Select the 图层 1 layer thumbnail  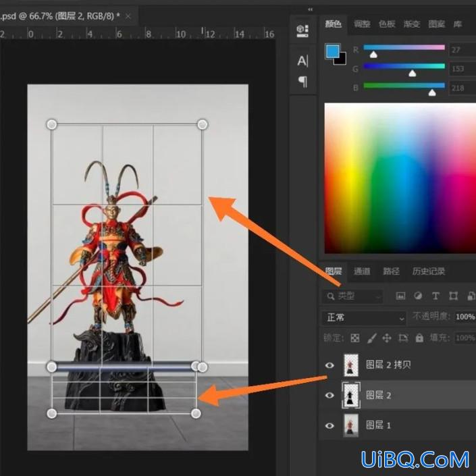(x=351, y=425)
